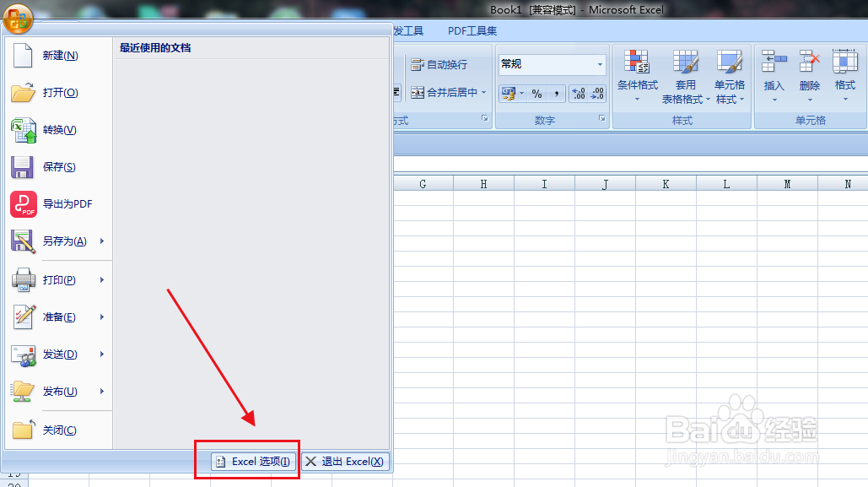Screen dimensions: 868x487
Task: Choose 另存为(A) save-as icon
Action: pos(24,241)
